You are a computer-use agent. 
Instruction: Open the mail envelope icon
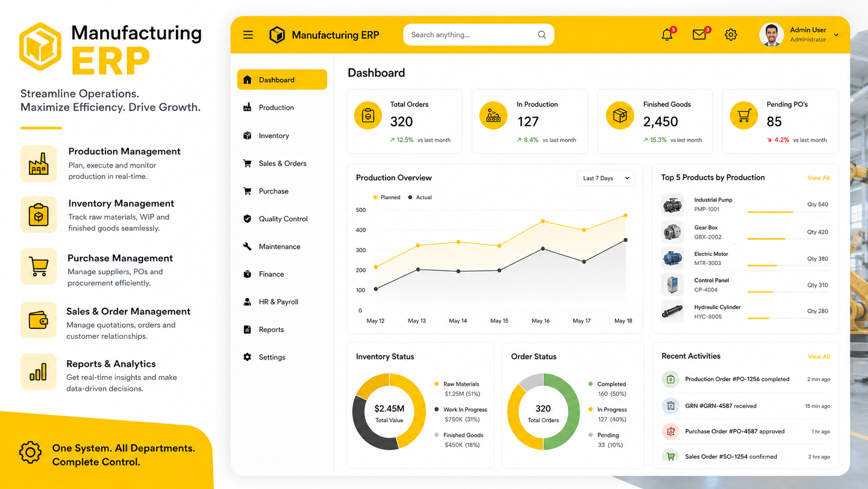[699, 35]
